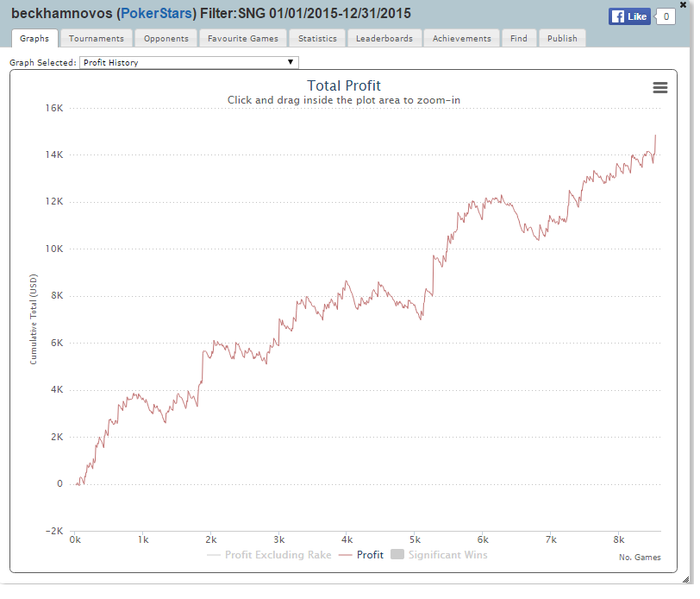Toggle Significant Wins legend series

(439, 555)
